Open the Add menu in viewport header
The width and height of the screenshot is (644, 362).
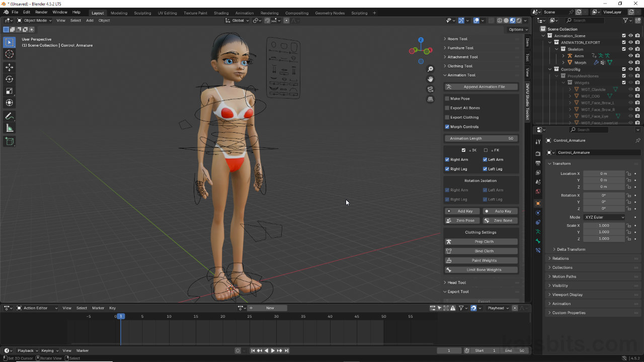coord(90,21)
